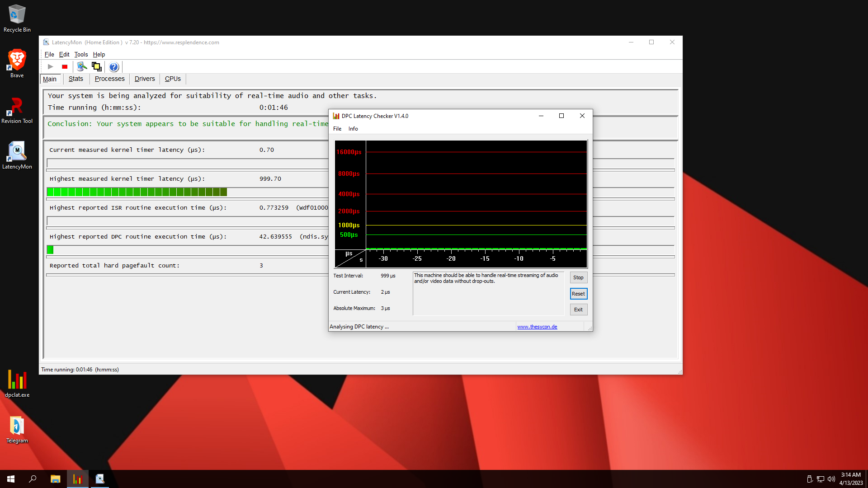This screenshot has width=868, height=488.
Task: Click the 0.773259 ISR execution value
Action: pyautogui.click(x=274, y=208)
